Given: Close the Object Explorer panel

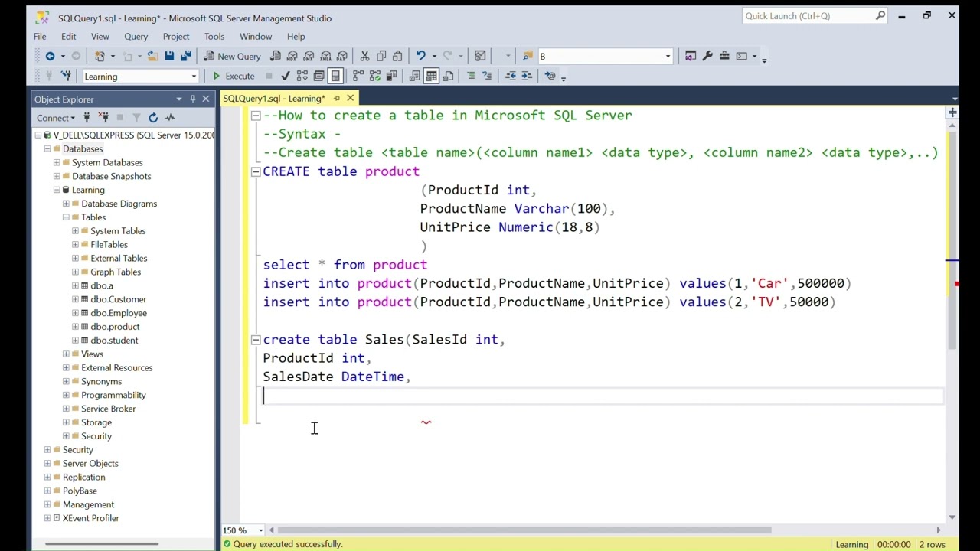Looking at the screenshot, I should click(x=205, y=99).
